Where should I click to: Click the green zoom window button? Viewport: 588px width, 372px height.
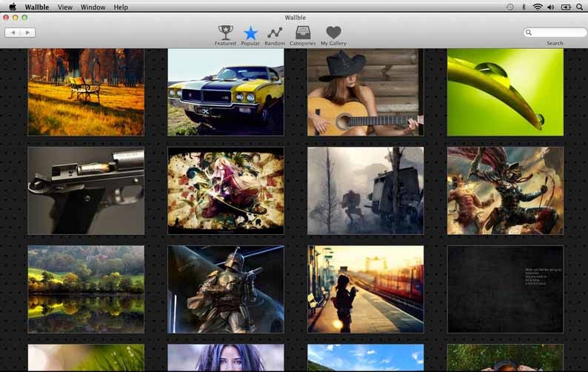(x=24, y=17)
